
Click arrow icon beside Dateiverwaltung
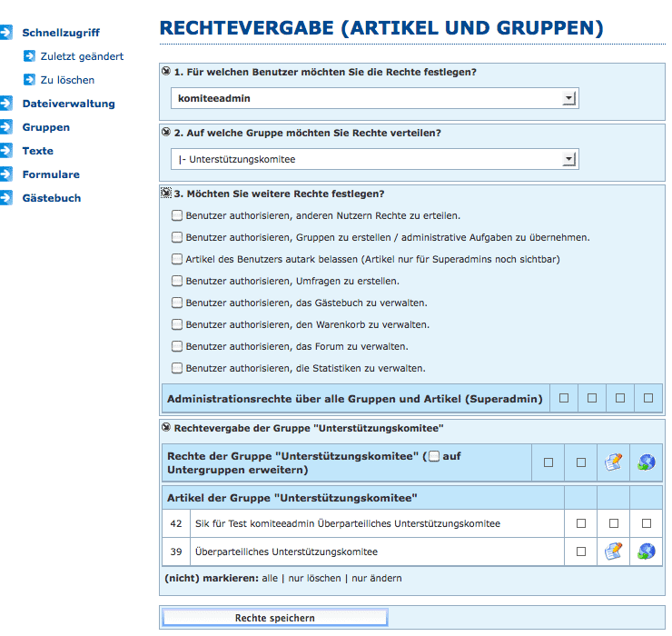(x=6, y=104)
